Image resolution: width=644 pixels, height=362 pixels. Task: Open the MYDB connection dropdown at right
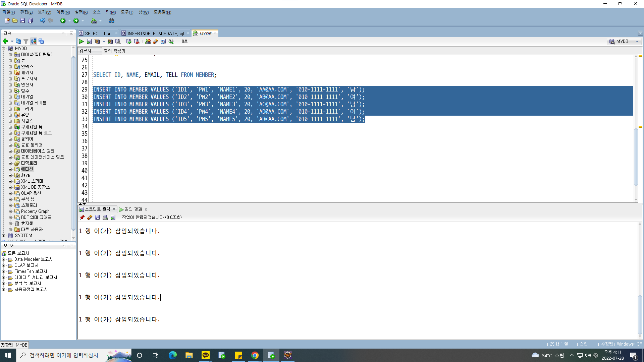coord(637,42)
